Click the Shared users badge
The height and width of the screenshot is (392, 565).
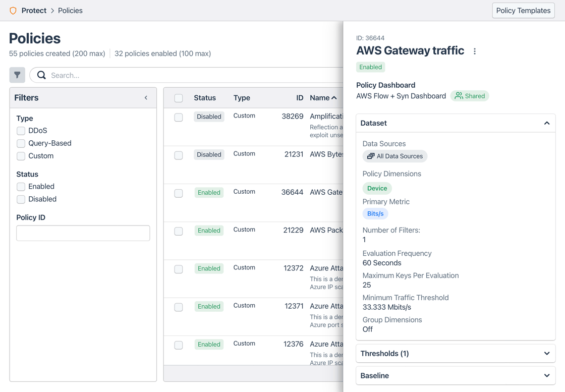pyautogui.click(x=470, y=96)
